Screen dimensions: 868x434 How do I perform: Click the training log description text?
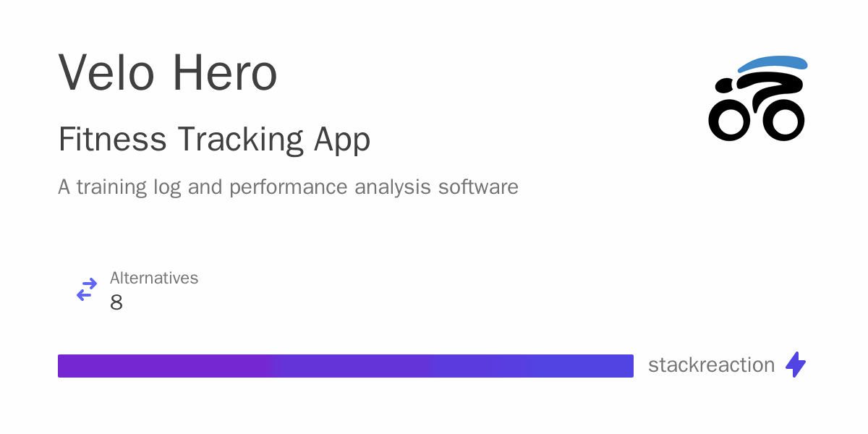(288, 187)
